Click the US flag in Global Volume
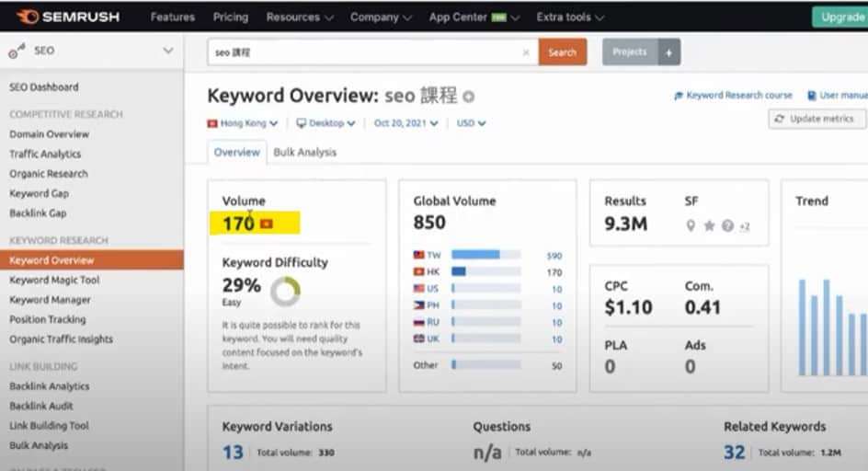Screen dimensions: 868x471 point(419,288)
